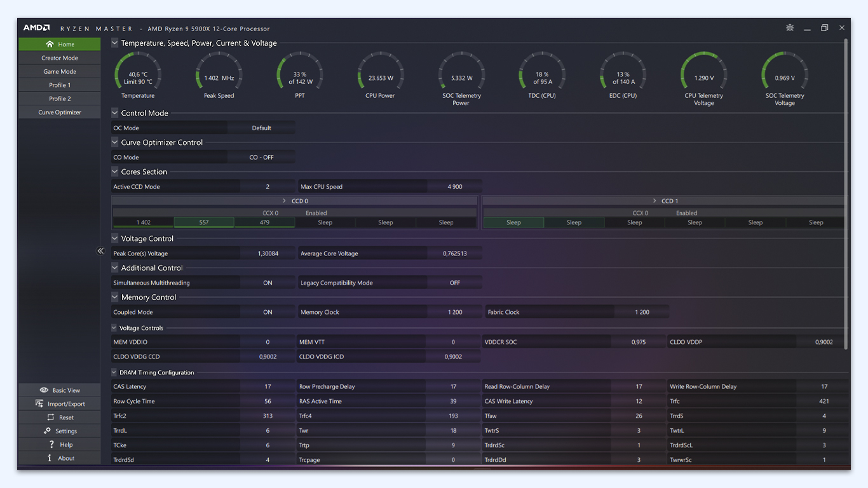Collapse the Cores Section
Screen dimensions: 868x488
[115, 172]
